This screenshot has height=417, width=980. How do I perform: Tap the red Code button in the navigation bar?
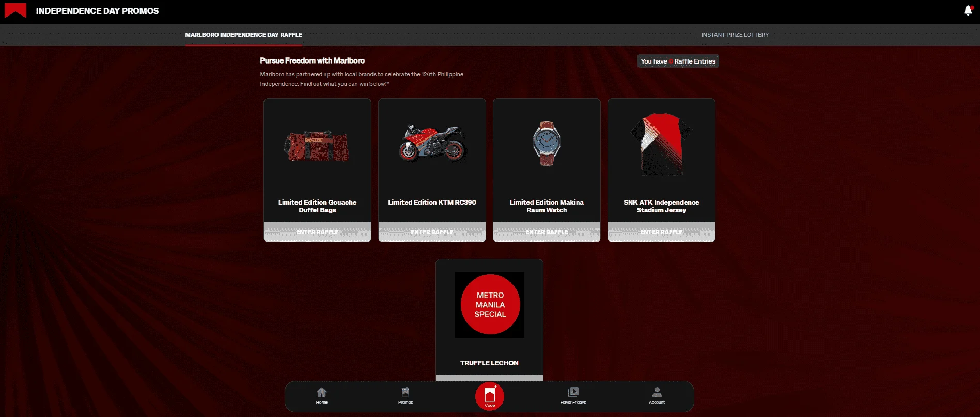(490, 396)
